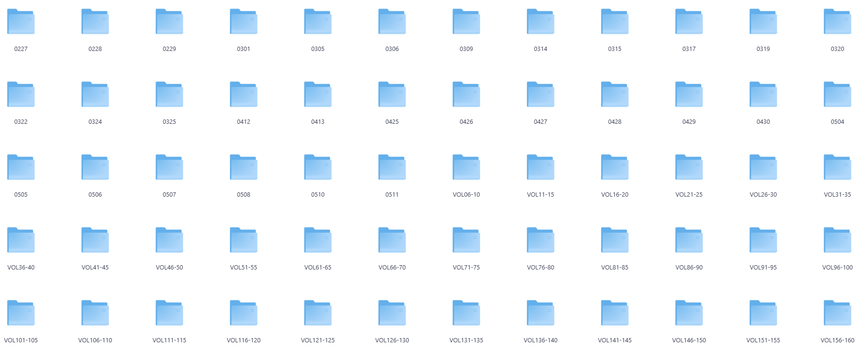The image size is (868, 349).
Task: Select the VOL96-100 folder icon
Action: tap(838, 240)
